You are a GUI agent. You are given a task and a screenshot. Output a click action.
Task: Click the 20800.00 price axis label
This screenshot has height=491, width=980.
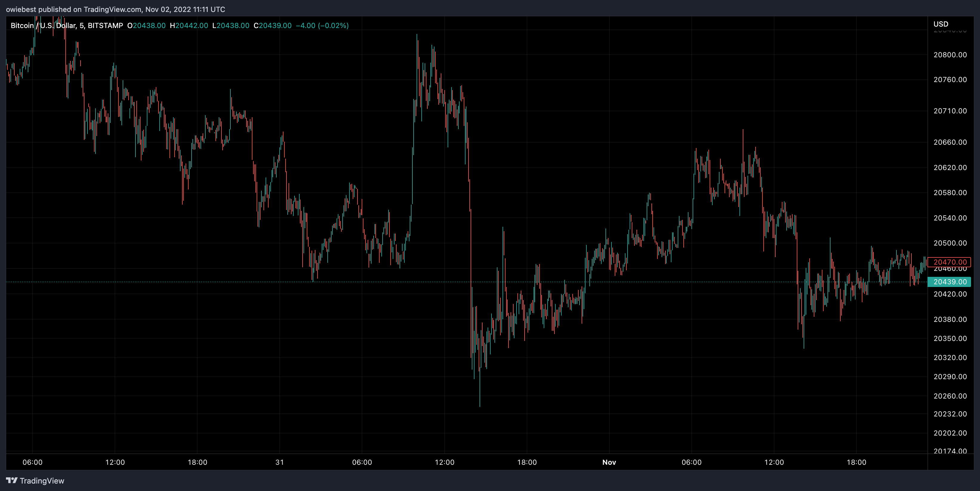[x=950, y=55]
